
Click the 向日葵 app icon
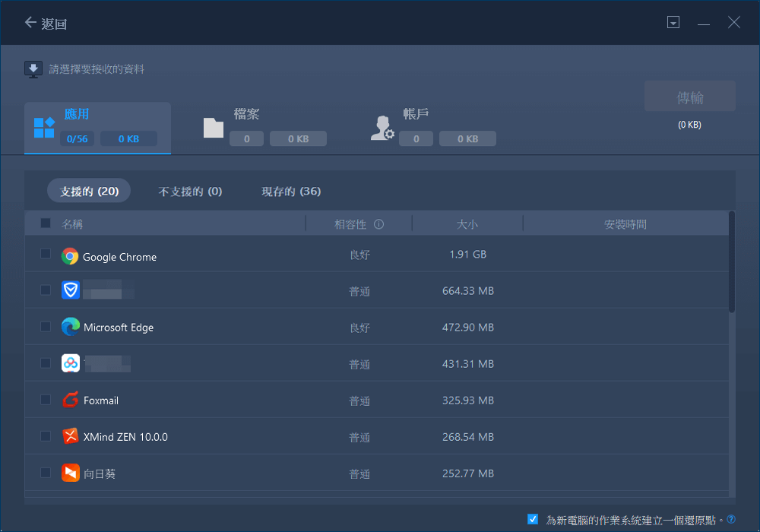(x=70, y=473)
